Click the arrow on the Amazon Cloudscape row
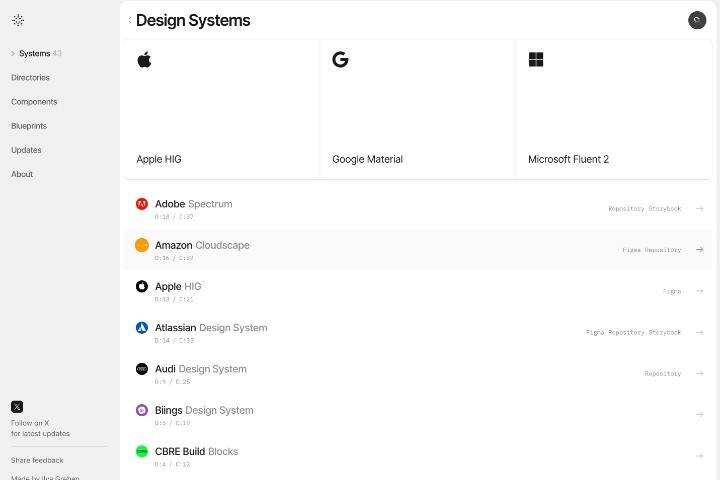Viewport: 720px width, 480px height. coord(699,250)
